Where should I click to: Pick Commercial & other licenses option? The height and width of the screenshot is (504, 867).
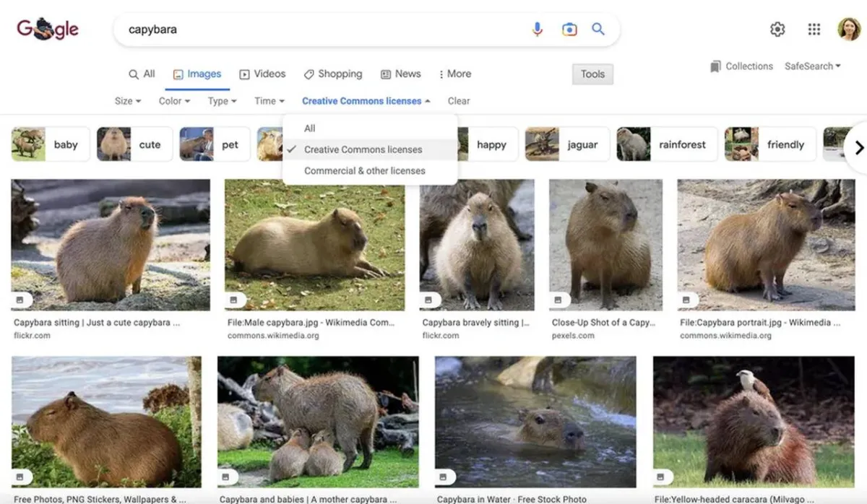pos(364,171)
